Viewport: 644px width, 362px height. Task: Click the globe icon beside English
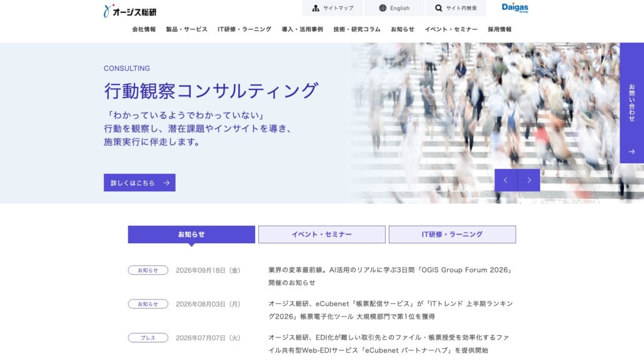coord(383,8)
